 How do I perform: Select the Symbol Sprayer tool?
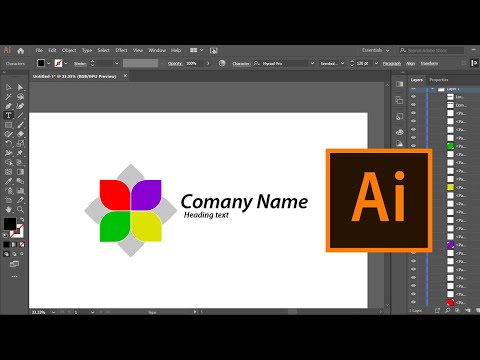coord(9,191)
